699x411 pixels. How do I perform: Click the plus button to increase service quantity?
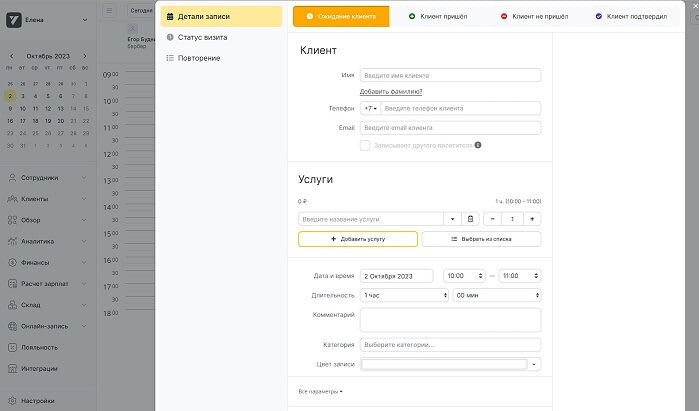pos(532,218)
